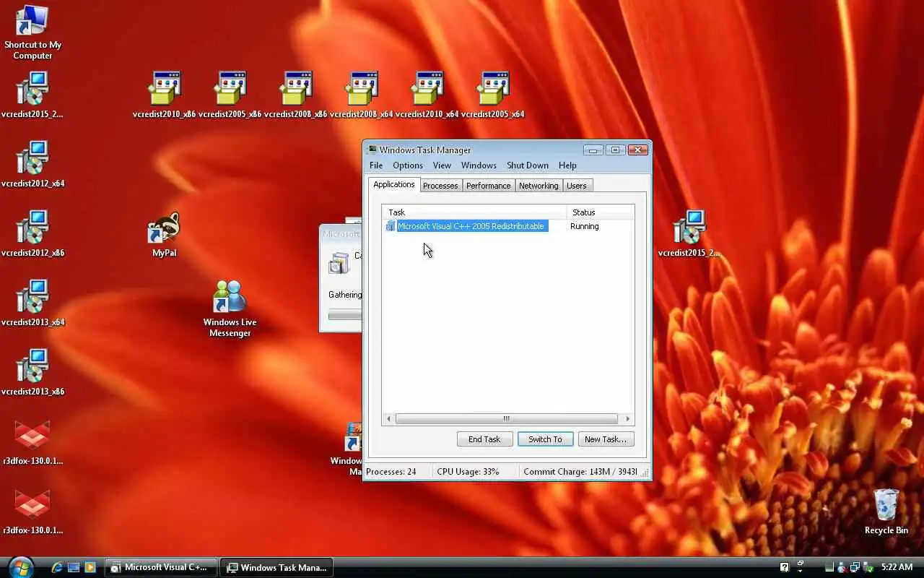Select the vcredist2005_x64 installer icon
Image resolution: width=924 pixels, height=578 pixels.
pos(492,95)
